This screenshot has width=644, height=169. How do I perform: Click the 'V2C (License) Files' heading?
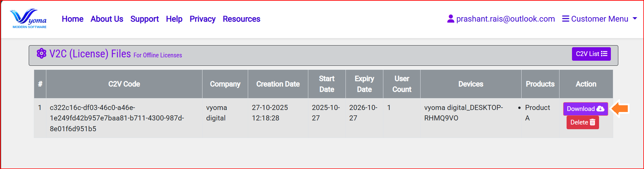tap(90, 54)
